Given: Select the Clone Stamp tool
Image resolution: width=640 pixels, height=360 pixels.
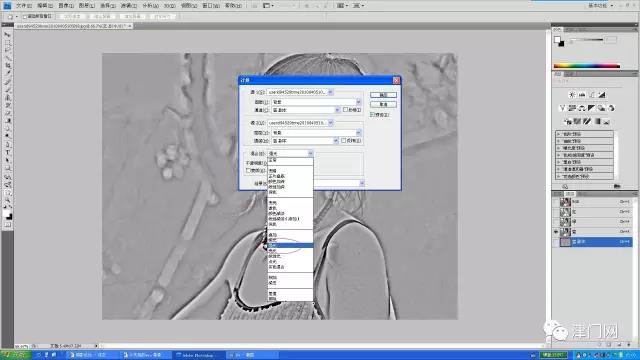Looking at the screenshot, I should [x=8, y=97].
